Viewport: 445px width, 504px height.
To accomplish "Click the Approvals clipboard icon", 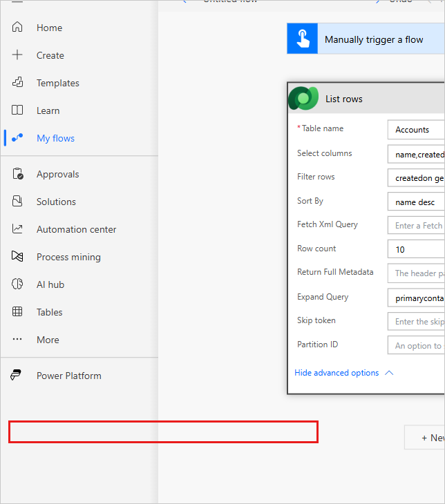I will coord(18,173).
